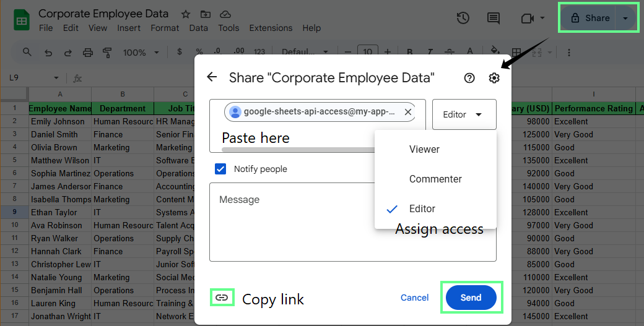The width and height of the screenshot is (644, 326).
Task: Open the Google Sheets home logo
Action: tap(21, 21)
